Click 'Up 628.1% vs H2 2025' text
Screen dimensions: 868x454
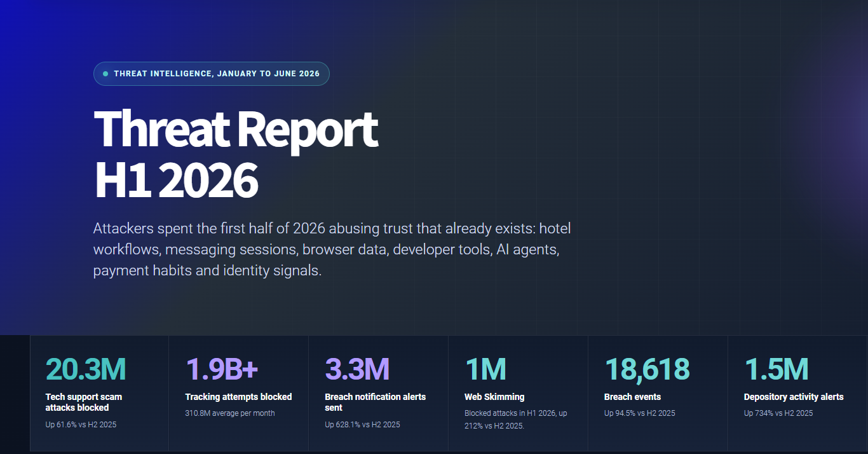click(x=362, y=424)
